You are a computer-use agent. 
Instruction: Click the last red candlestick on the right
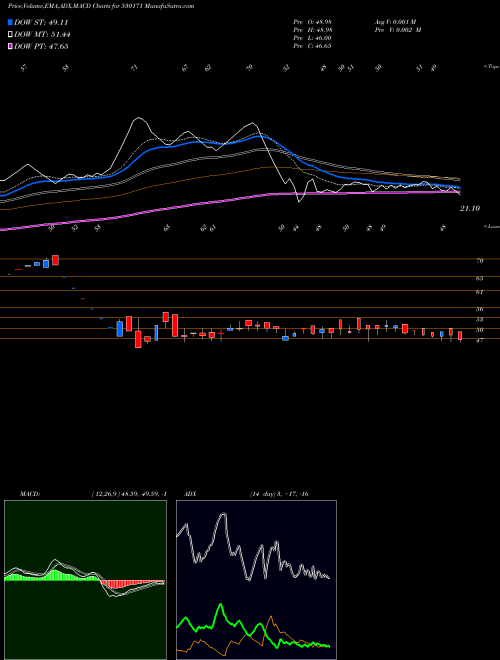point(460,336)
